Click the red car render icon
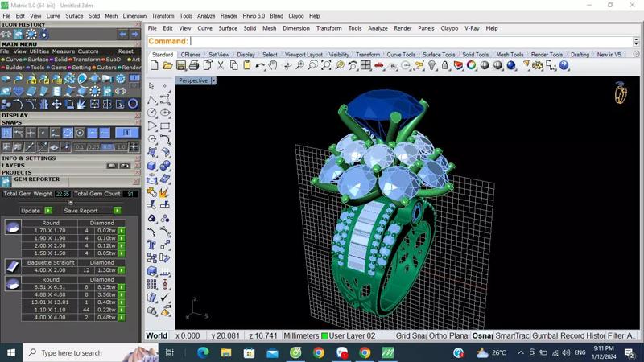Image resolution: width=644 pixels, height=362 pixels. point(378,65)
